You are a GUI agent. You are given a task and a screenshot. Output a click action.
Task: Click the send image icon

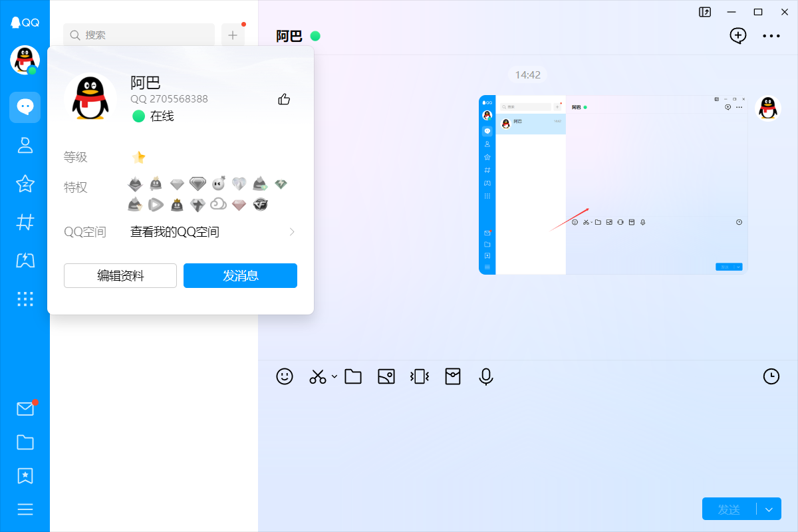(386, 376)
